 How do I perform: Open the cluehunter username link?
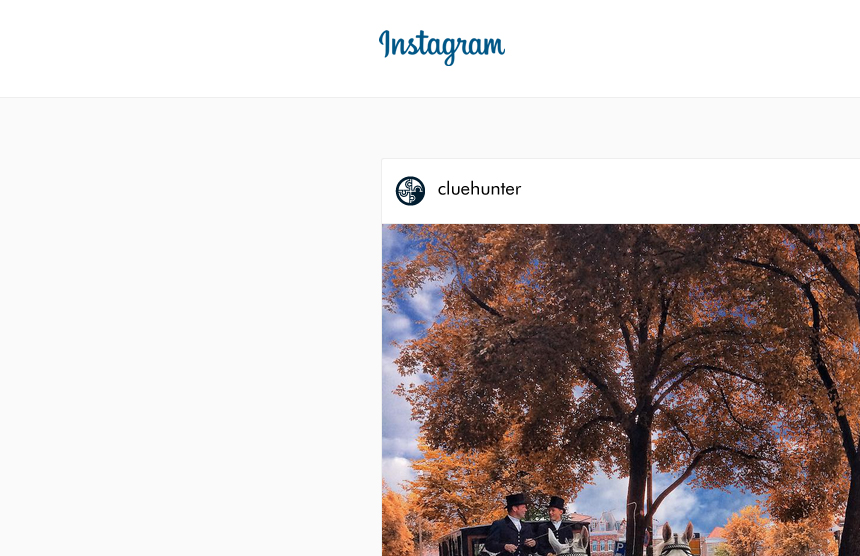pos(479,189)
